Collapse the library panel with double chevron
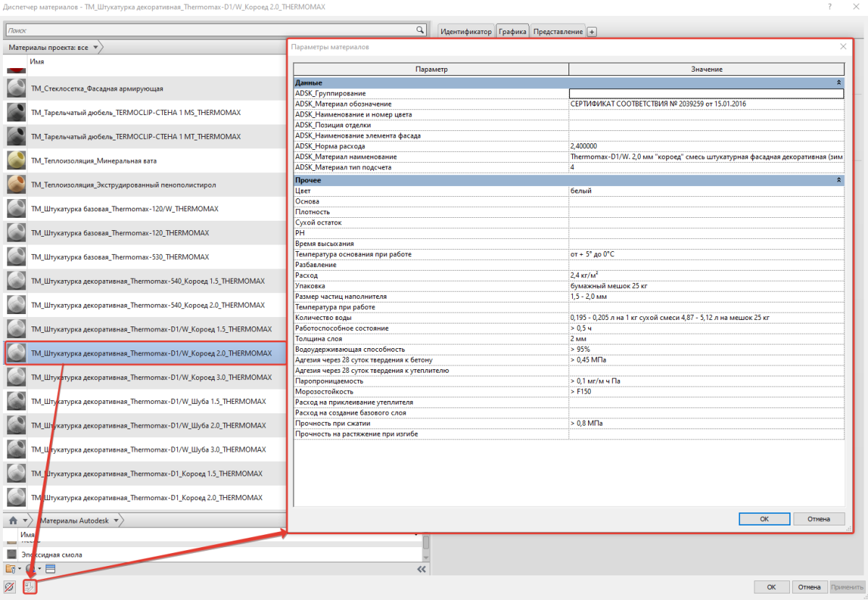The image size is (868, 600). (422, 570)
